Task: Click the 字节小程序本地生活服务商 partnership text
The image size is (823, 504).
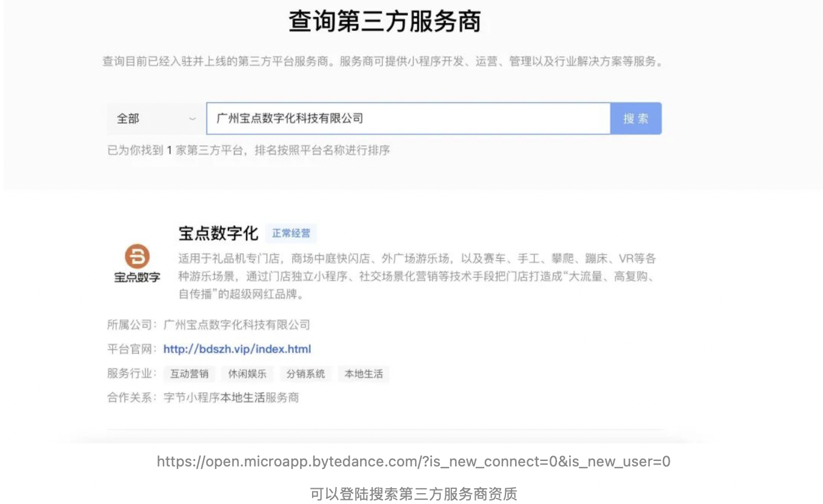Action: [232, 398]
